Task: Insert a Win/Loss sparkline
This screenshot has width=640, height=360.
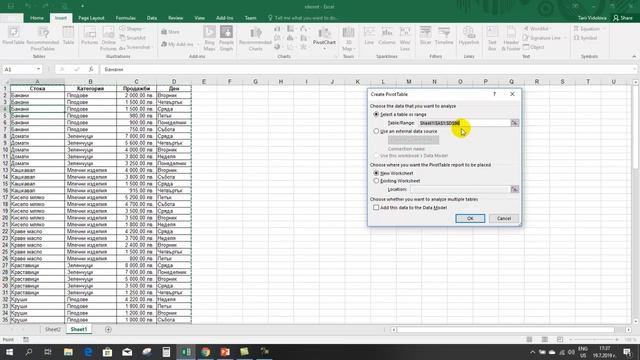Action: point(404,38)
